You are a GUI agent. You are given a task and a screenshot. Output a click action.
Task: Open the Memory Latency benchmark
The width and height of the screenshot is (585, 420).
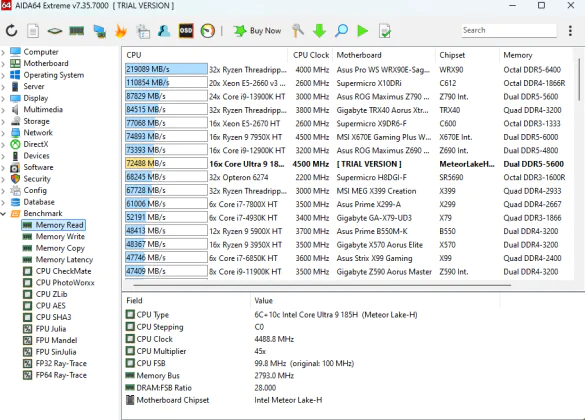[64, 260]
